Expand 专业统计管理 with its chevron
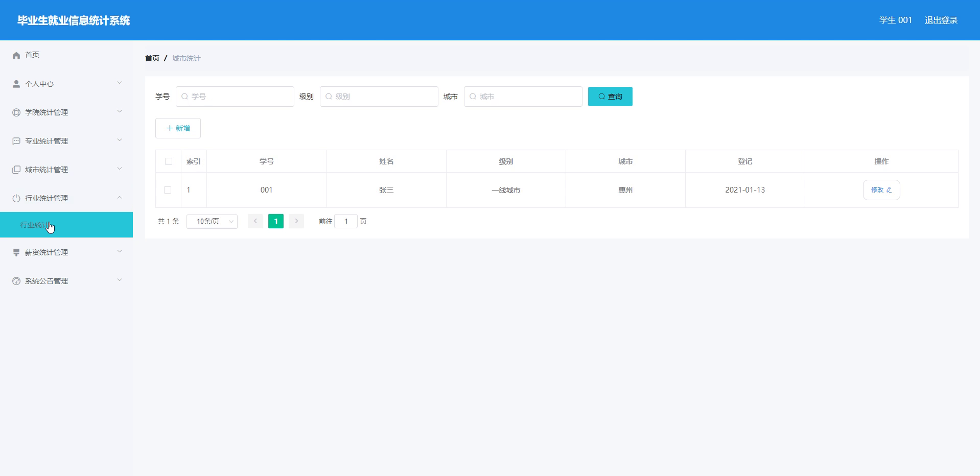The height and width of the screenshot is (476, 980). 120,140
